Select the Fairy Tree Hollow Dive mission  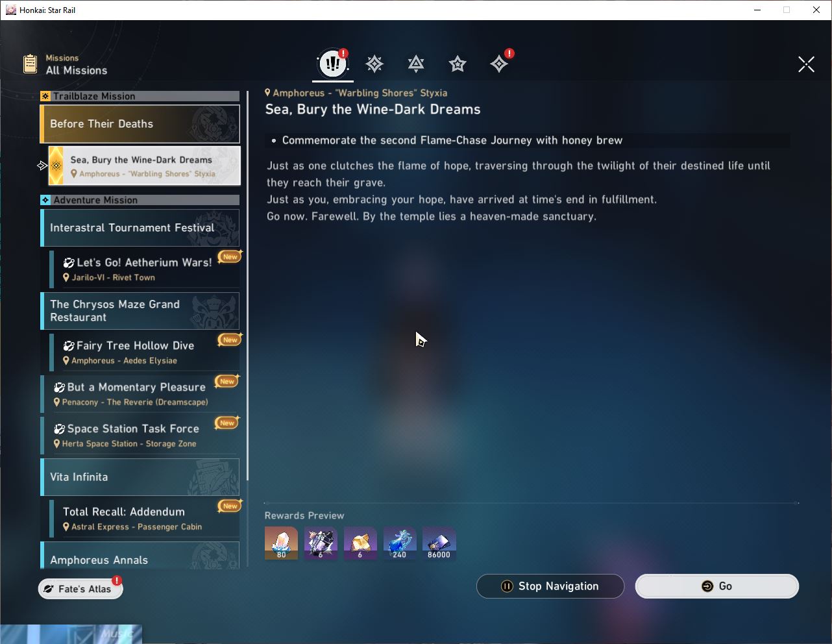click(145, 352)
